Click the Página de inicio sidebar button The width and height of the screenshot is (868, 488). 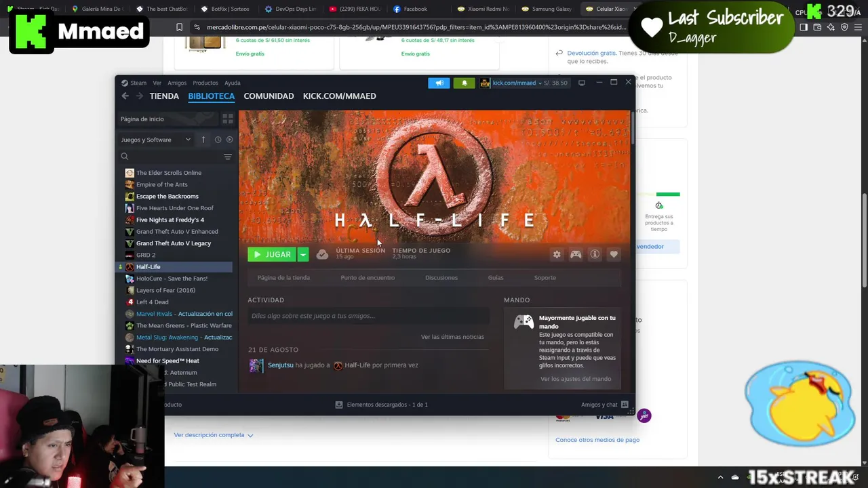[x=168, y=119]
